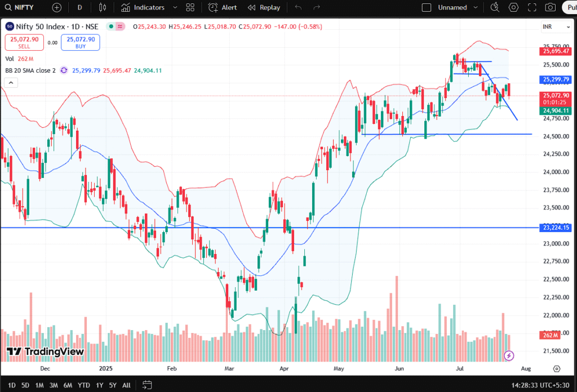This screenshot has height=392, width=577.
Task: Take a chart snapshot with camera icon
Action: tap(551, 7)
